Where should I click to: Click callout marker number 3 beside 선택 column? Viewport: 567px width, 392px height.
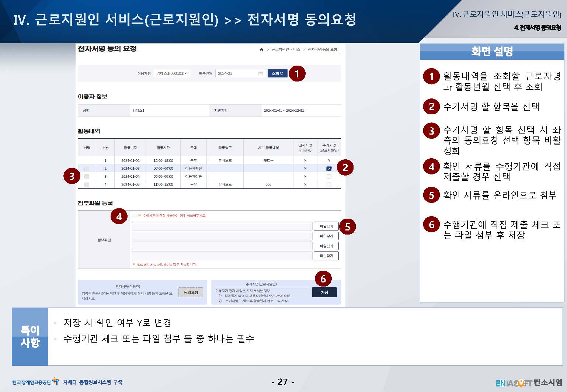click(72, 176)
